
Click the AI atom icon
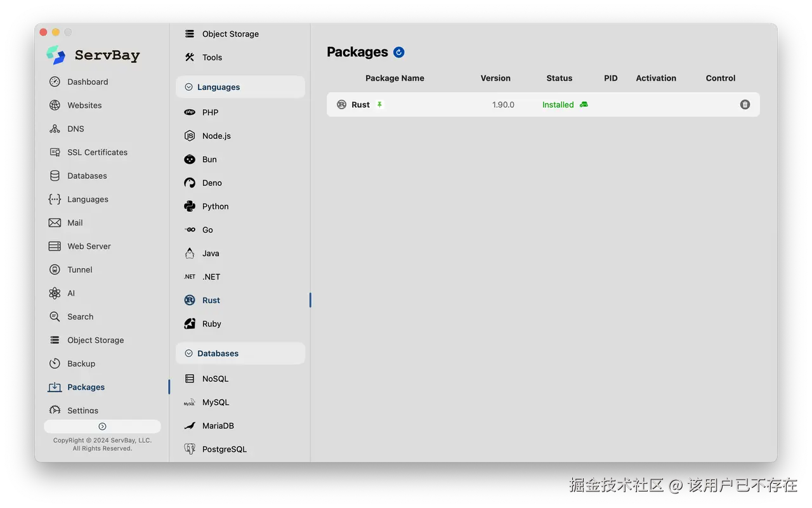tap(55, 293)
